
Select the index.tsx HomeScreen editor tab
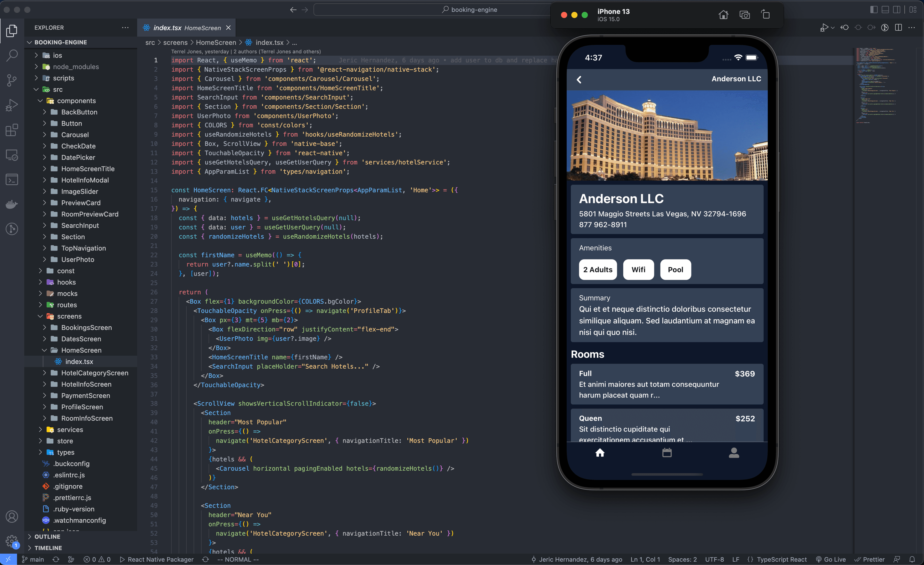[187, 28]
